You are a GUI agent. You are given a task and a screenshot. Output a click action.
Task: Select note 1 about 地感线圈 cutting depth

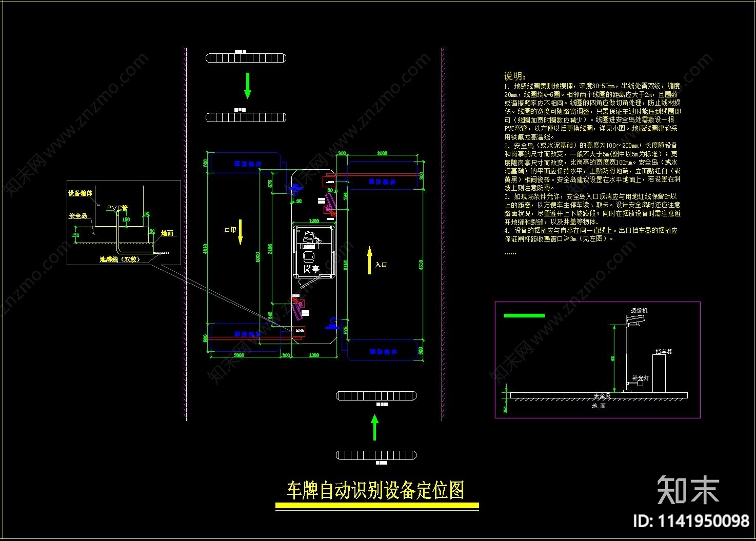coord(592,111)
